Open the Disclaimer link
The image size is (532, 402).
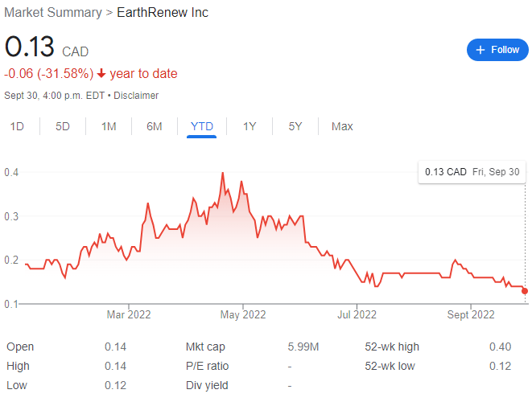click(x=136, y=96)
